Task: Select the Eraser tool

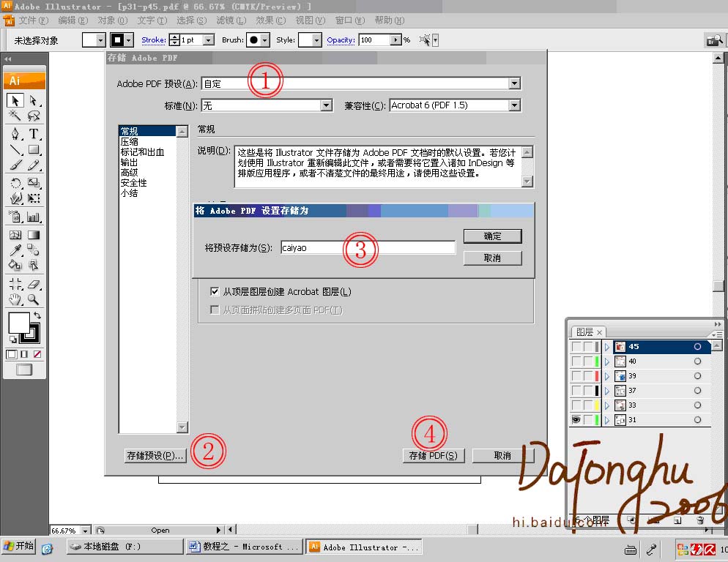Action: [34, 283]
